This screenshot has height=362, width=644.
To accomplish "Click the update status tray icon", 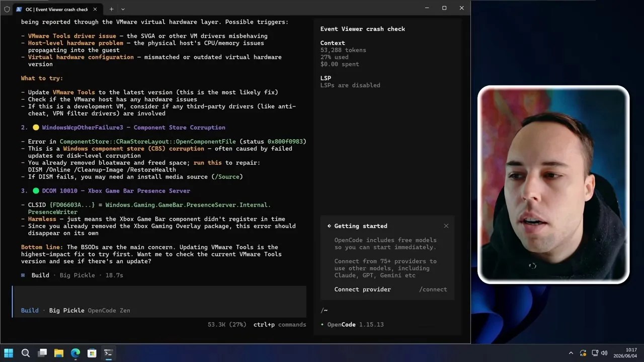I will tap(583, 353).
